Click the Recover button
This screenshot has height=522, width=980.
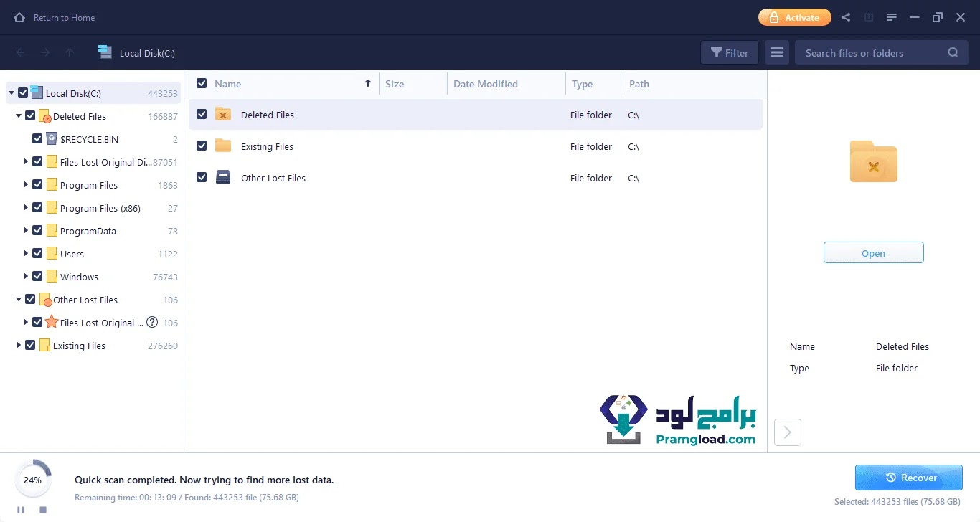pyautogui.click(x=909, y=478)
